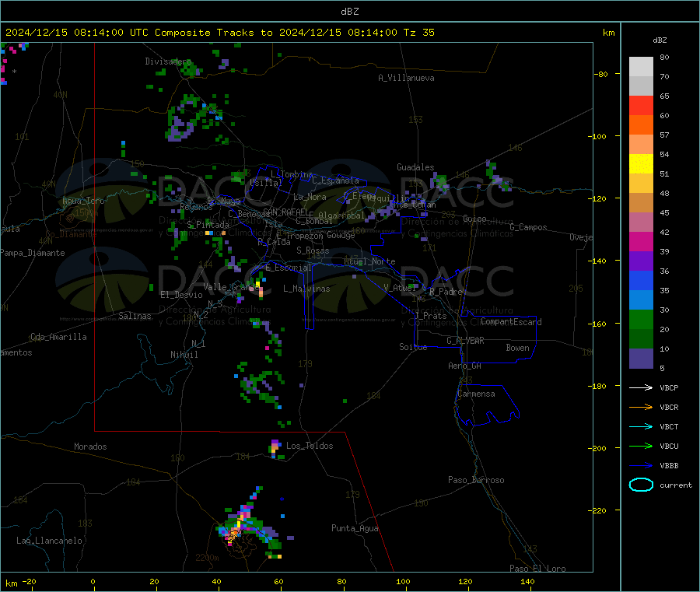Image resolution: width=700 pixels, height=592 pixels.
Task: Click the 'Morados' map label
Action: 90,447
